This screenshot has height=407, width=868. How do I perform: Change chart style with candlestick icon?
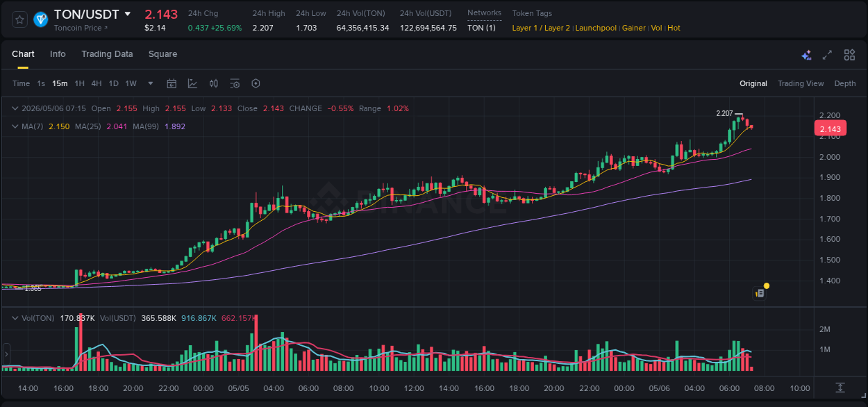[214, 83]
